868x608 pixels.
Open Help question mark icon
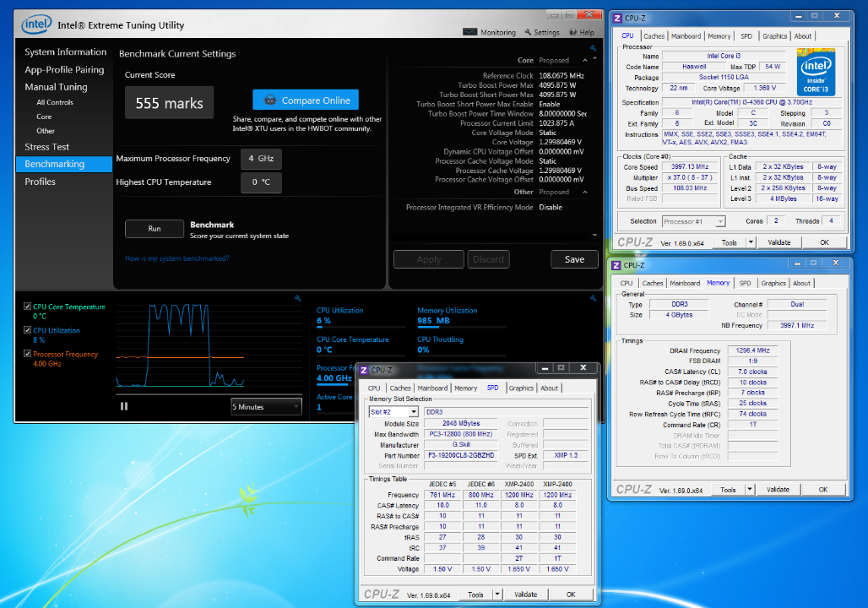click(573, 32)
